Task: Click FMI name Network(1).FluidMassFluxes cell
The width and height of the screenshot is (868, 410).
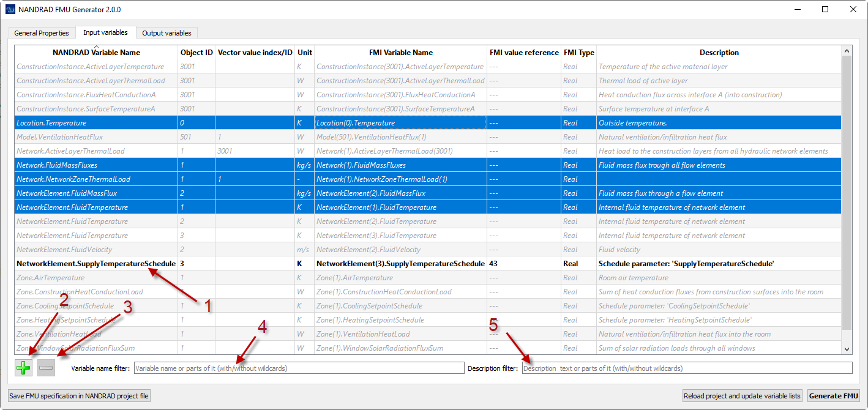Action: (x=401, y=165)
